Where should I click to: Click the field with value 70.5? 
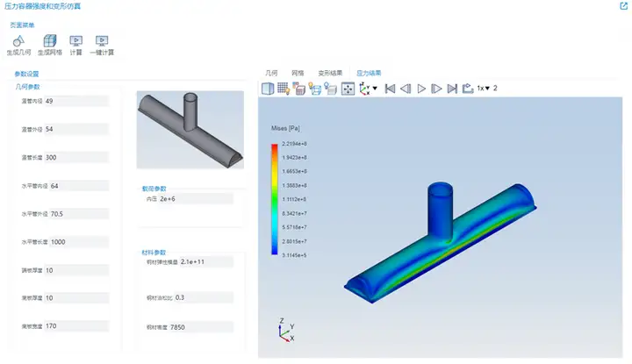tap(79, 214)
